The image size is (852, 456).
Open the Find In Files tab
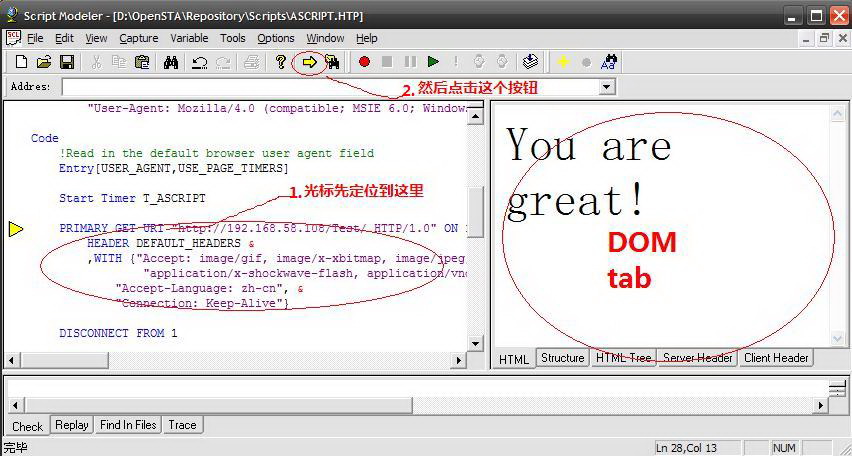[x=128, y=424]
